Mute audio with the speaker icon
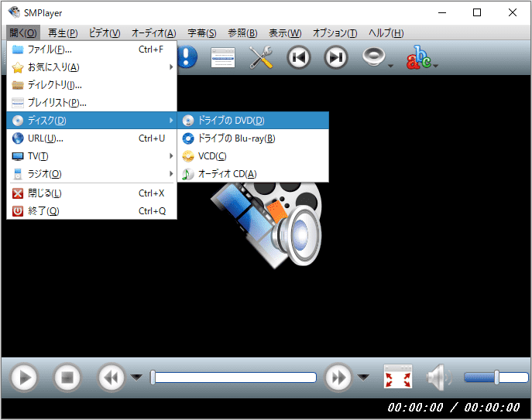Screen dimensions: 532x420 (438, 377)
